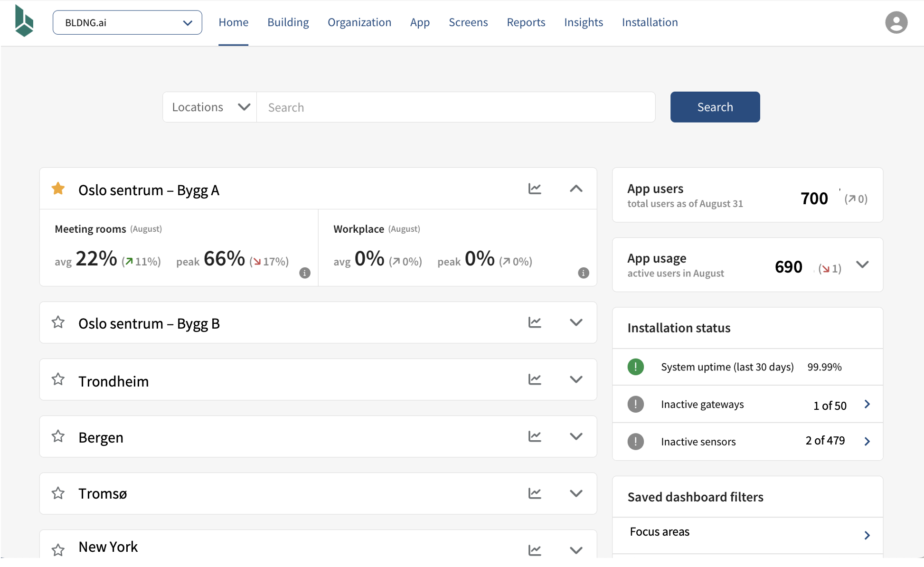Open the Screens tab

point(468,22)
